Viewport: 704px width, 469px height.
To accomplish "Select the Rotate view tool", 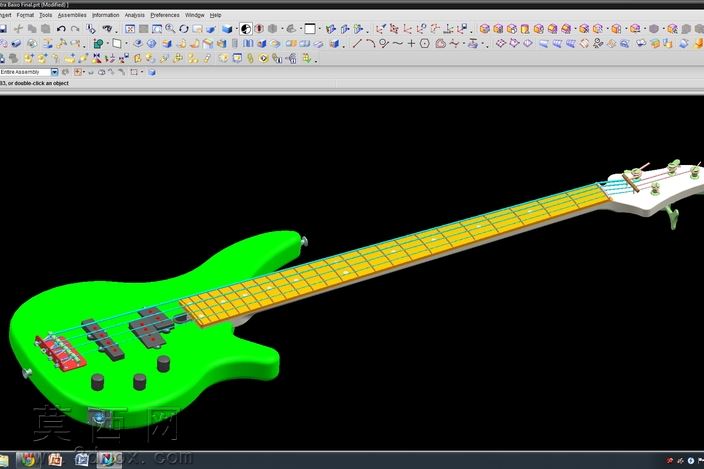I will pos(184,29).
